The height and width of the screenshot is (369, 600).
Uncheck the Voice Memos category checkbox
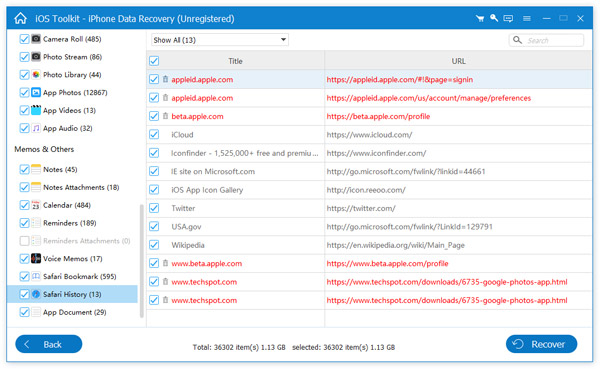click(24, 259)
